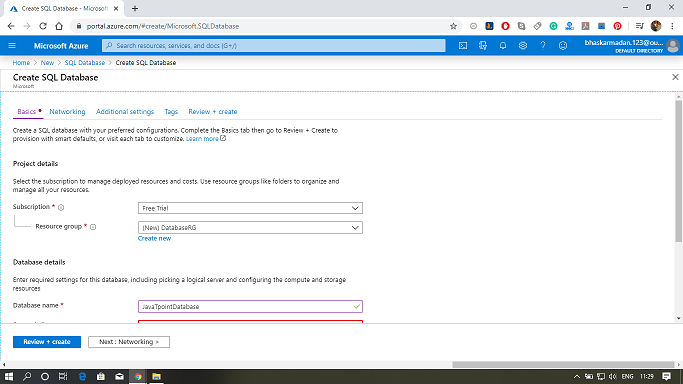The width and height of the screenshot is (683, 384).
Task: Open the volume icon in system tray
Action: click(x=613, y=377)
